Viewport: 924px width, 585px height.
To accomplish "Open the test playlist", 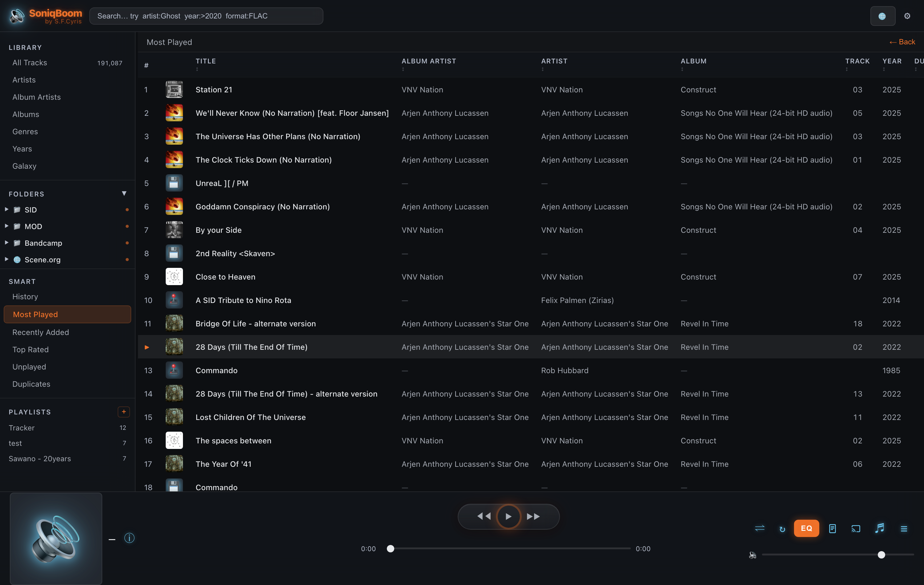I will tap(67, 443).
